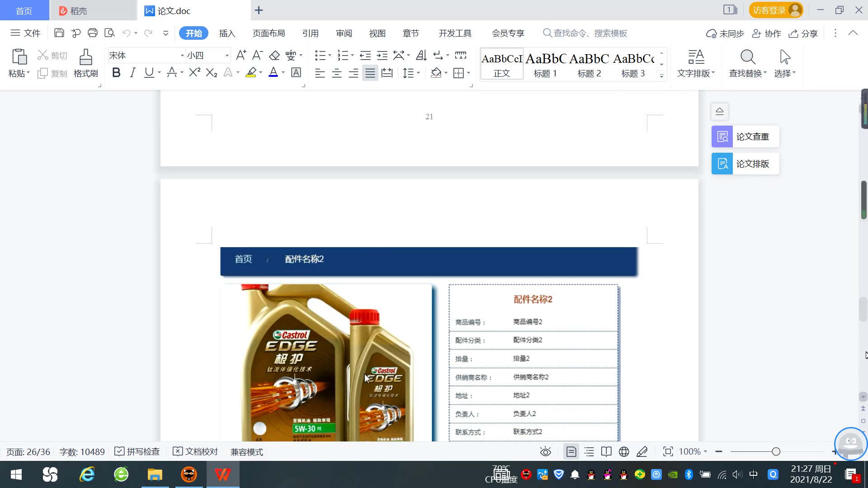The height and width of the screenshot is (488, 868).
Task: Toggle spell check (拼写检查) in status bar
Action: [137, 452]
